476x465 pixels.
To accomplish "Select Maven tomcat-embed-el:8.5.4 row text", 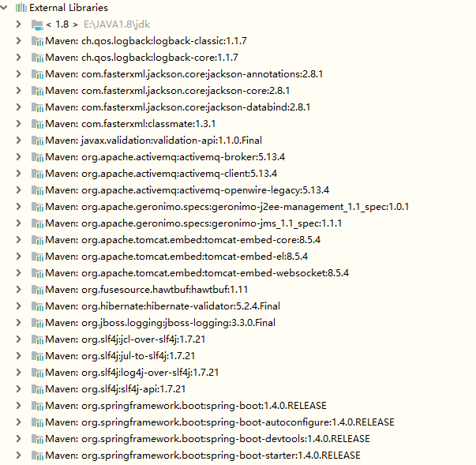I will tap(177, 257).
